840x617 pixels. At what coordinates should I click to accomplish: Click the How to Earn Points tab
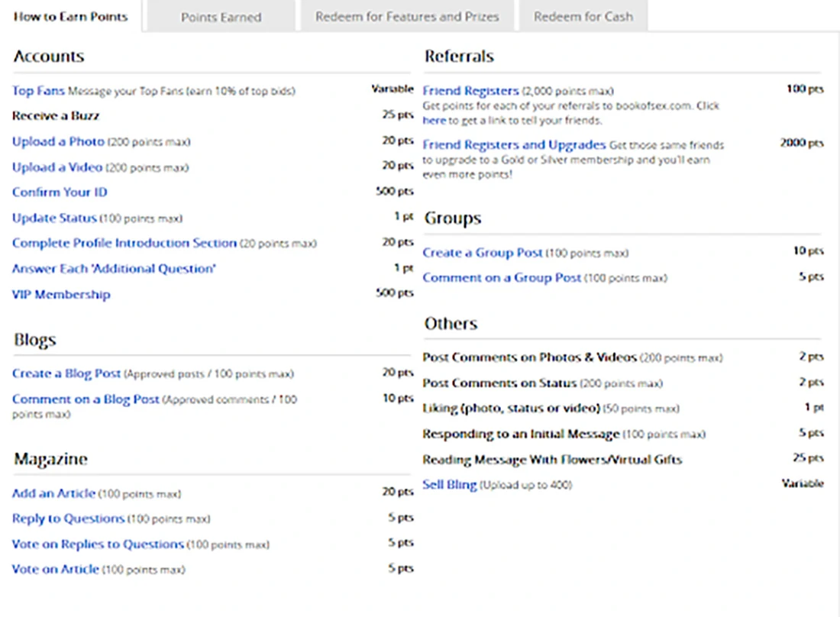point(70,17)
